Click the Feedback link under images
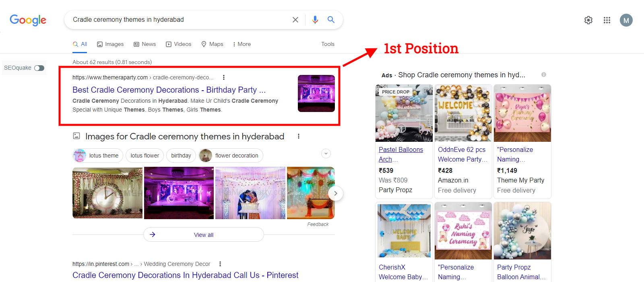This screenshot has height=282, width=644. coord(318,224)
